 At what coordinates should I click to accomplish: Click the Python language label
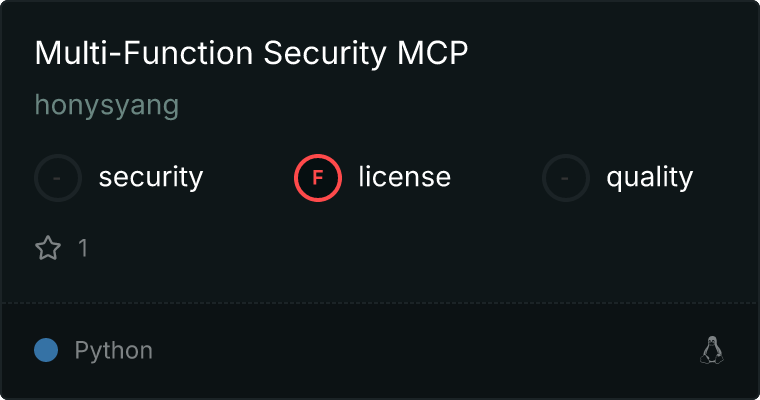tap(113, 351)
